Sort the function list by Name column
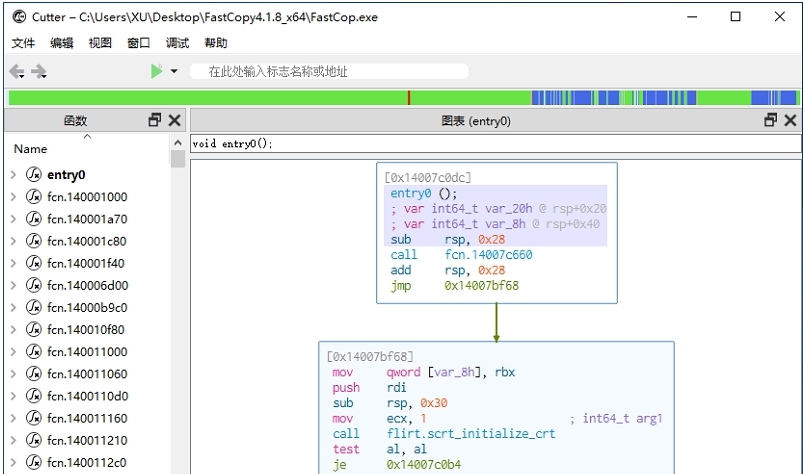Viewport: 803px width, 474px height. point(31,149)
